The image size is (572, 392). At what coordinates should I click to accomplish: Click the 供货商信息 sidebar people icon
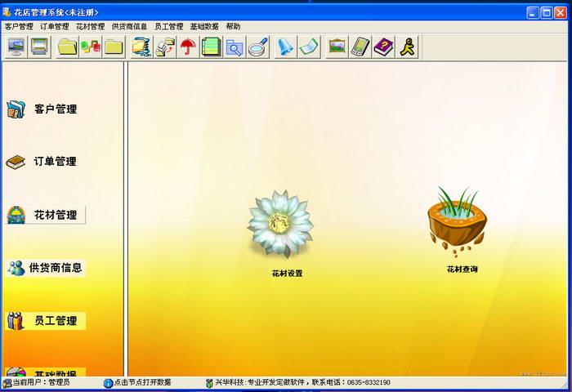pyautogui.click(x=16, y=268)
